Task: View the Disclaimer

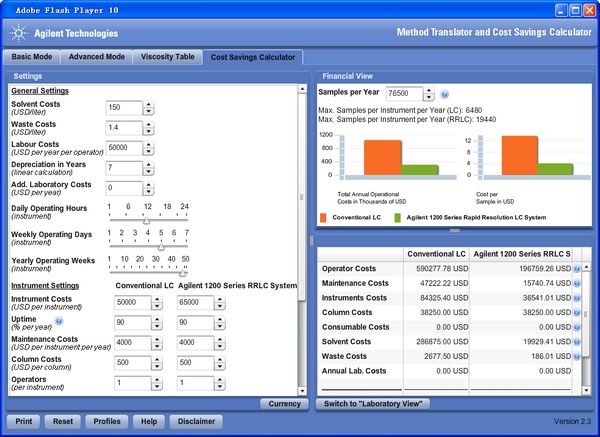Action: (196, 421)
